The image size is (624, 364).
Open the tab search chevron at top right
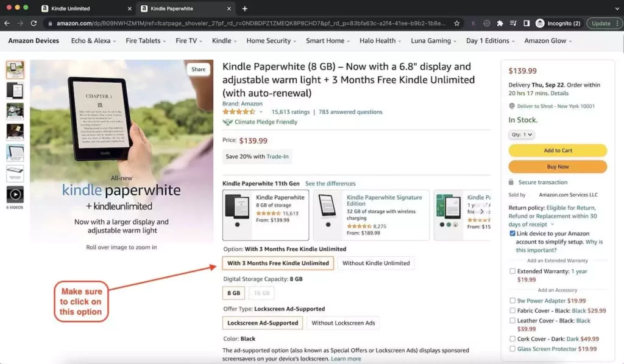[617, 9]
